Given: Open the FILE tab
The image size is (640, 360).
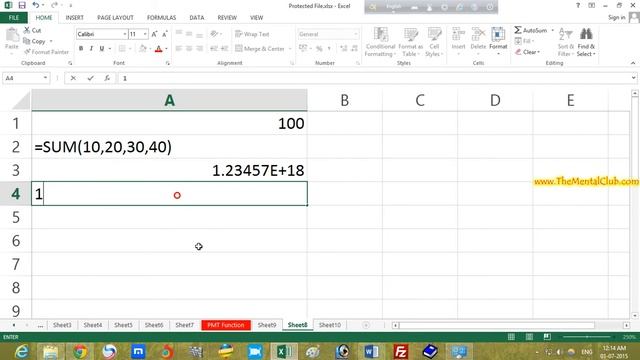Looking at the screenshot, I should click(14, 18).
